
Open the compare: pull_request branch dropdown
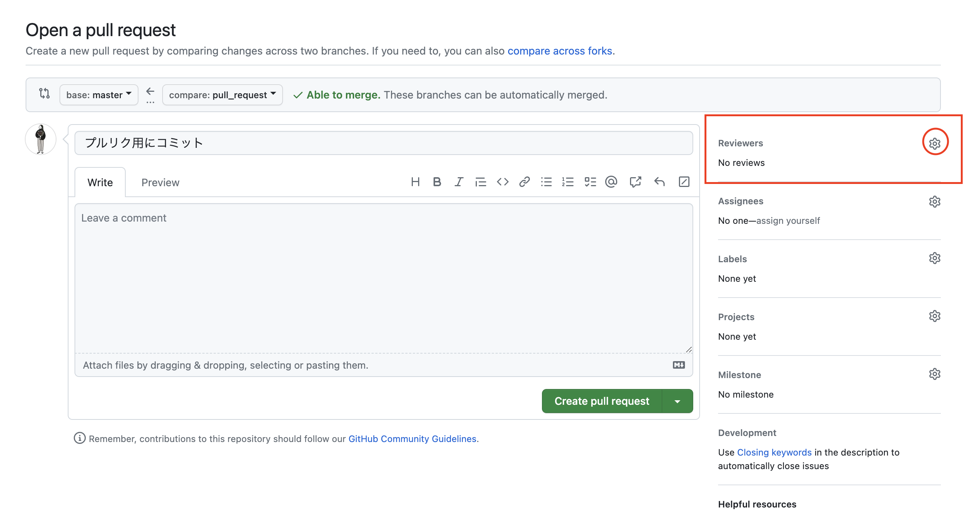coord(222,95)
